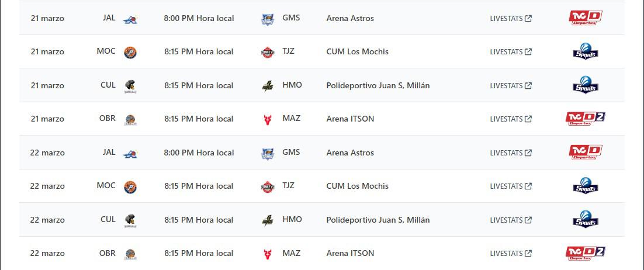This screenshot has height=270, width=644.
Task: Click the JAL team logo on 21 marzo
Action: [x=130, y=19]
